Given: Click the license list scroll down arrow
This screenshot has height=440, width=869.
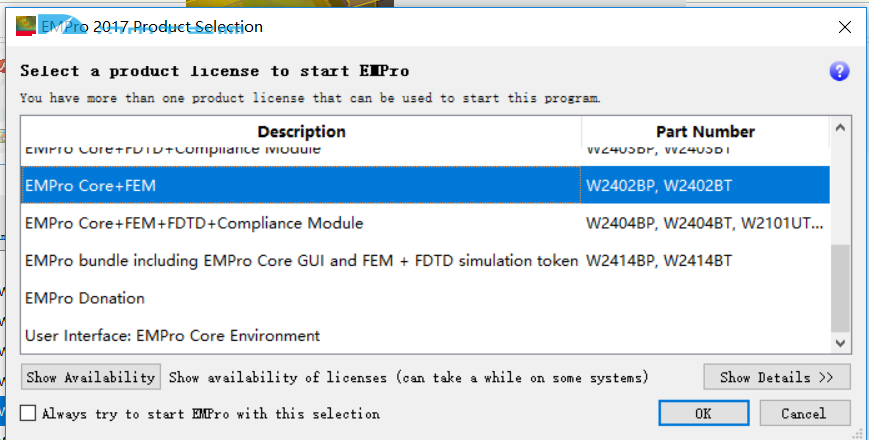Looking at the screenshot, I should 840,343.
